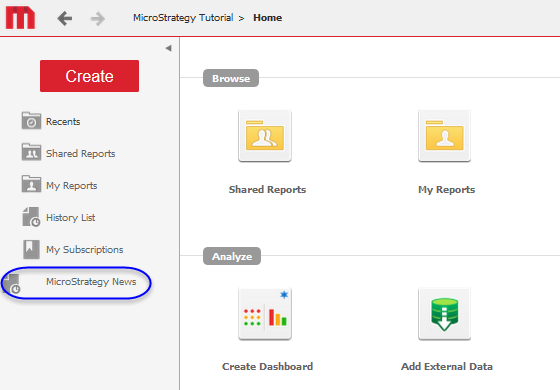This screenshot has width=560, height=390.
Task: Click the MicroStrategy logo icon
Action: (20, 18)
